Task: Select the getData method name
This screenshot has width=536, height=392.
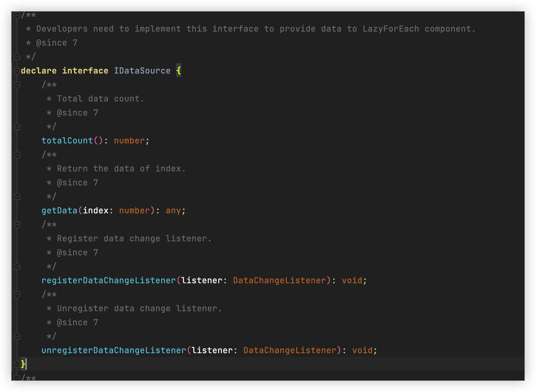Action: [60, 210]
